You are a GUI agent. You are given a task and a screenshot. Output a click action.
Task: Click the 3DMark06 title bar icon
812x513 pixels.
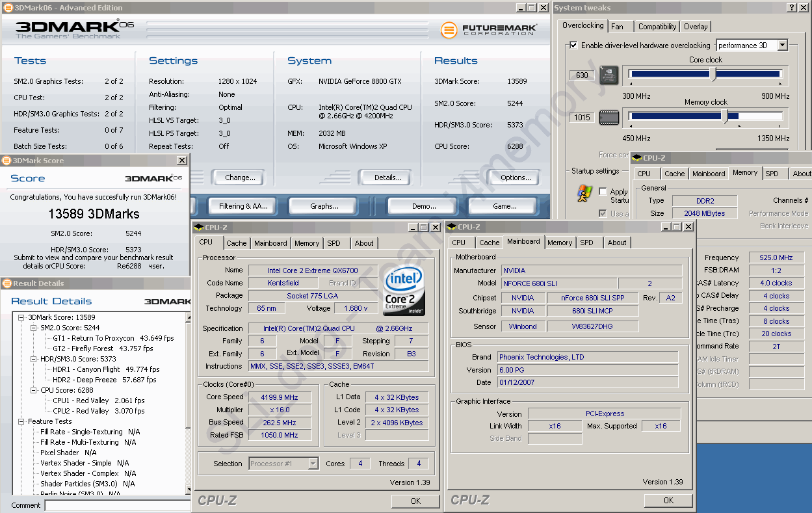pyautogui.click(x=7, y=7)
